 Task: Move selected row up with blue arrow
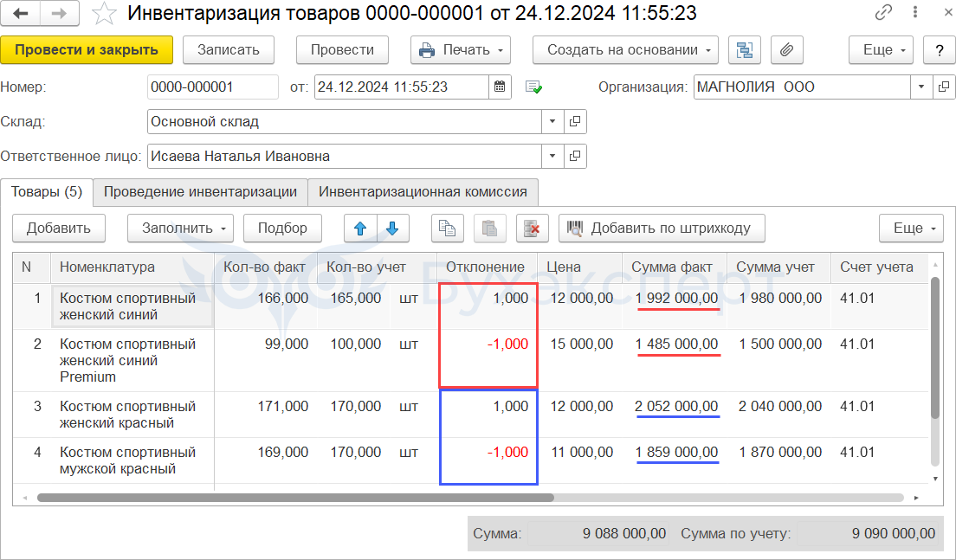pos(360,229)
